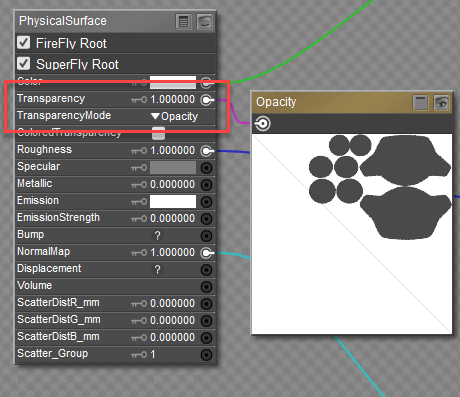Click the PhysicalSurface node title bar
460x397 pixels.
[115, 22]
